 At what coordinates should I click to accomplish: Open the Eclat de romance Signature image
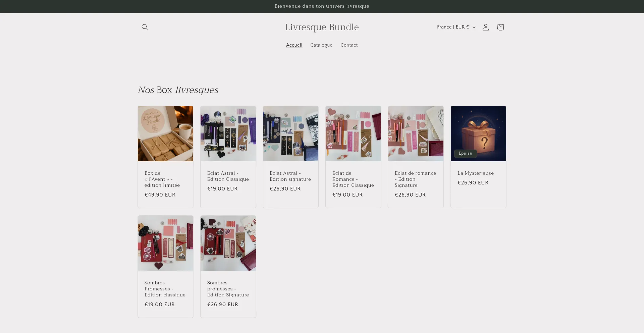(x=416, y=133)
